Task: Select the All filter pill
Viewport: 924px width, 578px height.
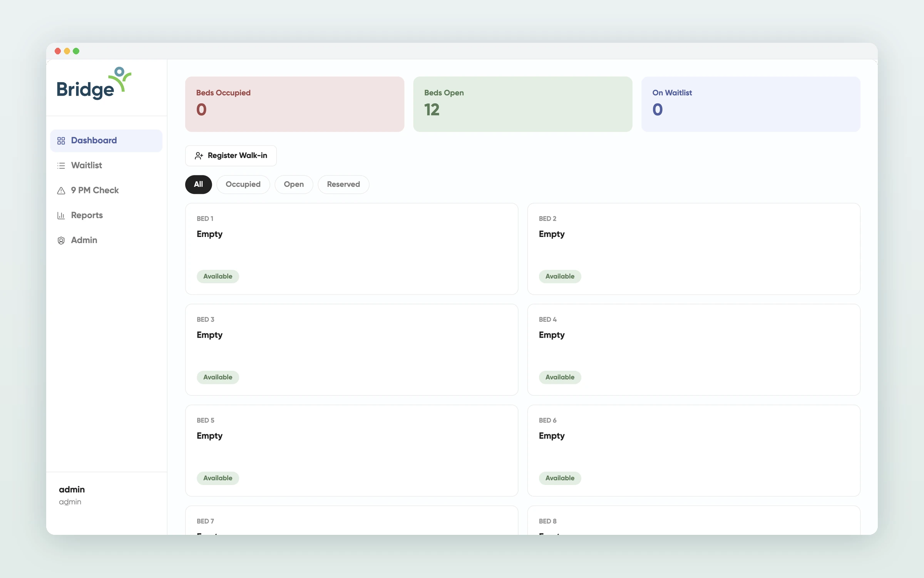Action: click(198, 185)
